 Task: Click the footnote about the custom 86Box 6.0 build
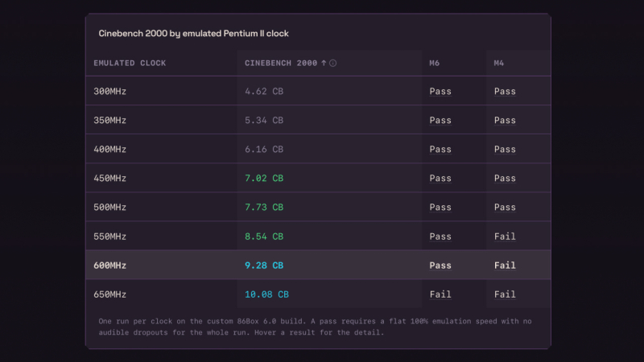click(315, 327)
